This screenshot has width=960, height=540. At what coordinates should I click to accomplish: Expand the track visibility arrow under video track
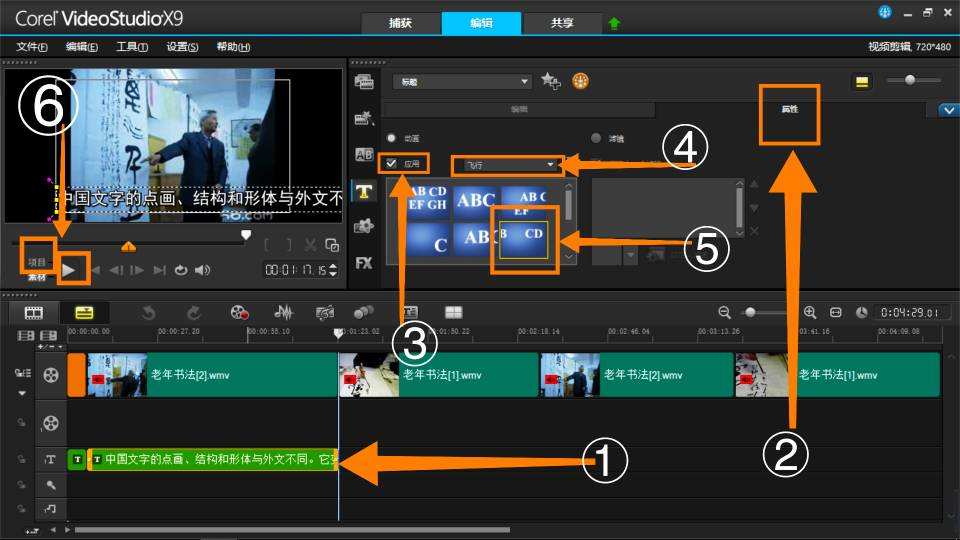coord(22,393)
